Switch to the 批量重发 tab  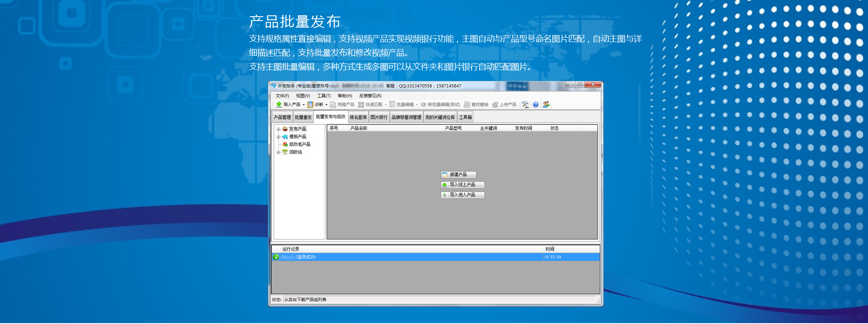pyautogui.click(x=303, y=117)
